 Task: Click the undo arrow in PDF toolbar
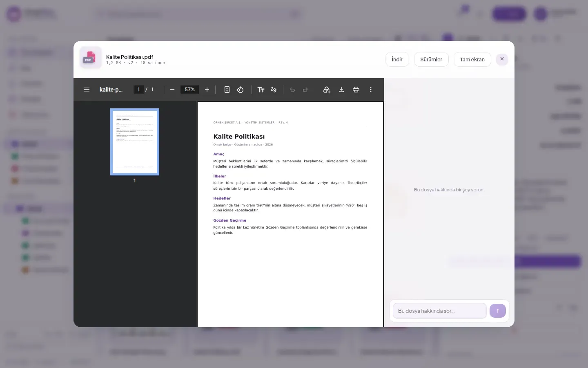click(292, 90)
